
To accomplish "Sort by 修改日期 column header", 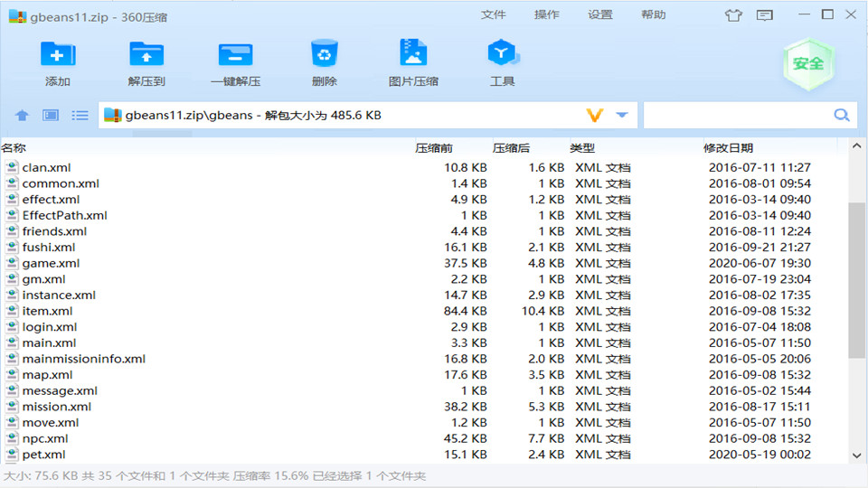I will pos(728,147).
